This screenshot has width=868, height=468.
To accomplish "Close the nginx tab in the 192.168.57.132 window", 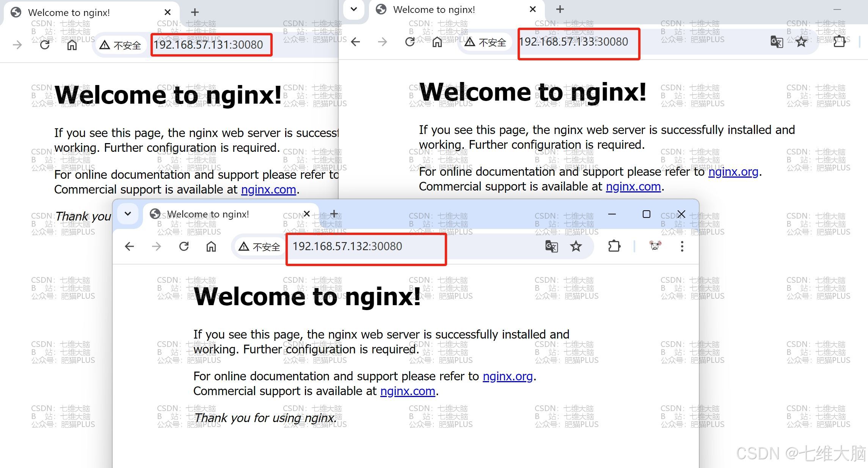I will (x=307, y=214).
